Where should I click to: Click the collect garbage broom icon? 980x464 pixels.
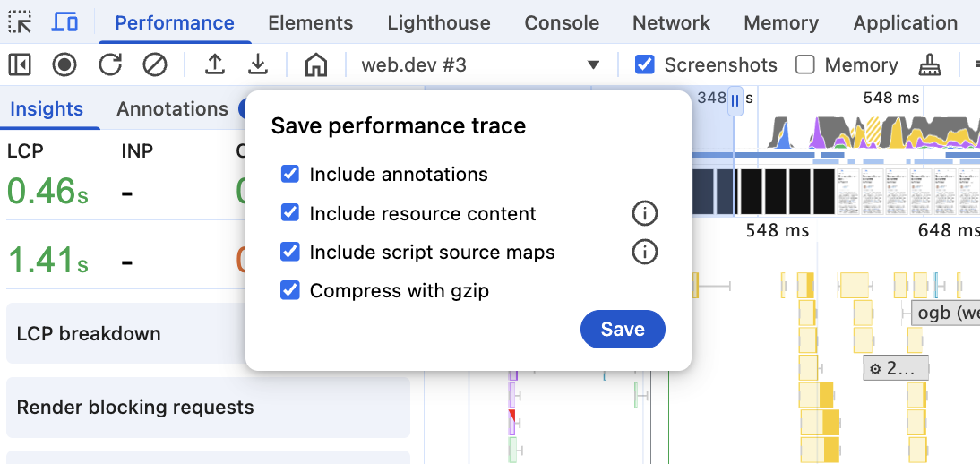(x=930, y=64)
